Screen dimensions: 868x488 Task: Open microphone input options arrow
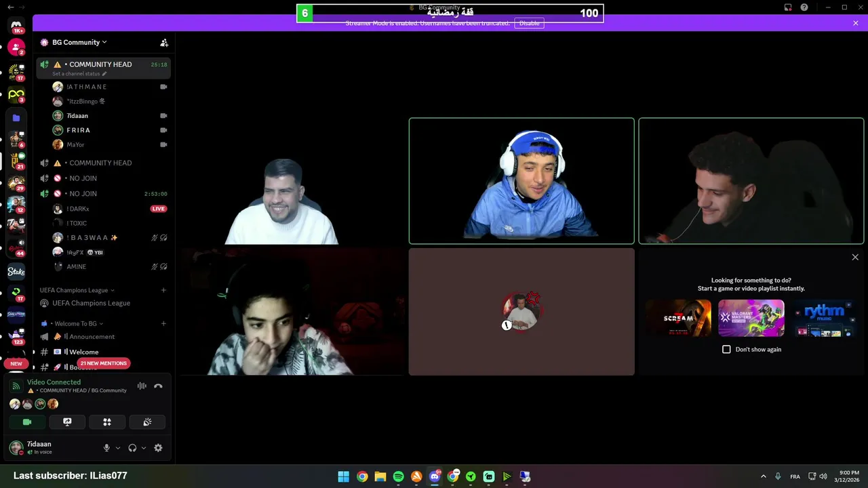tap(118, 448)
